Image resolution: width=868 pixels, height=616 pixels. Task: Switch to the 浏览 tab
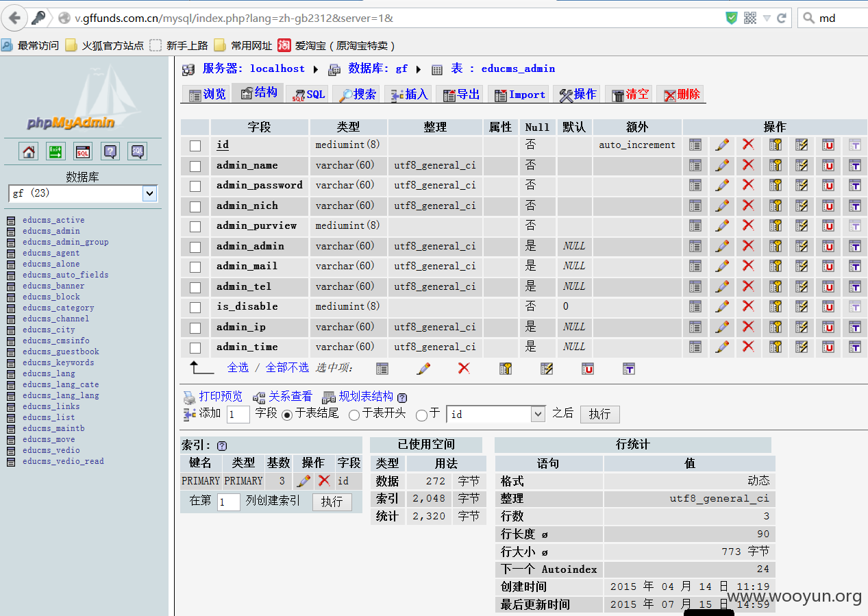[x=208, y=95]
